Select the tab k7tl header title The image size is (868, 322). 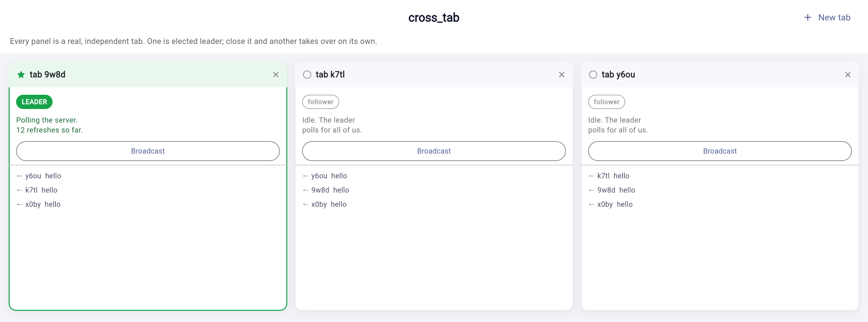pos(330,75)
